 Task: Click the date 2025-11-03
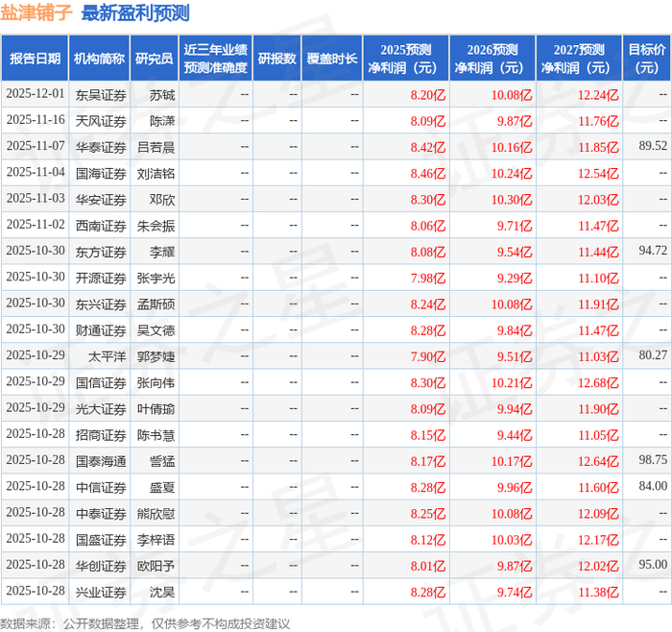click(36, 198)
